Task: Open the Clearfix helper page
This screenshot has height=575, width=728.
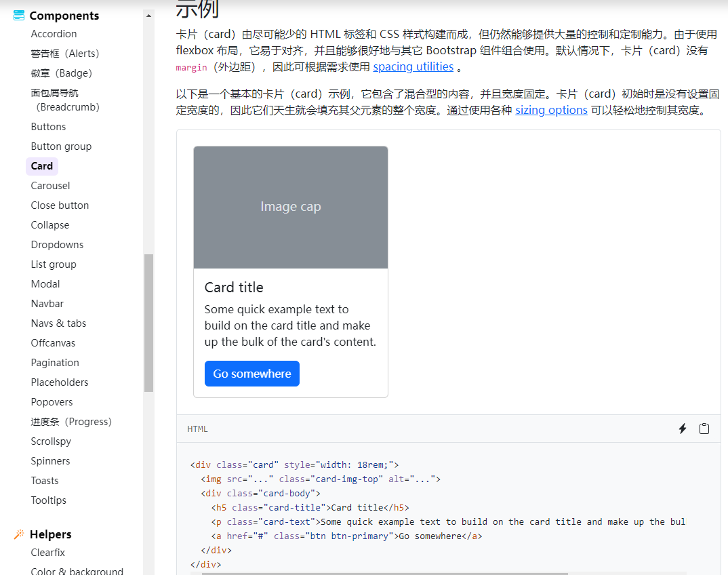Action: (48, 553)
